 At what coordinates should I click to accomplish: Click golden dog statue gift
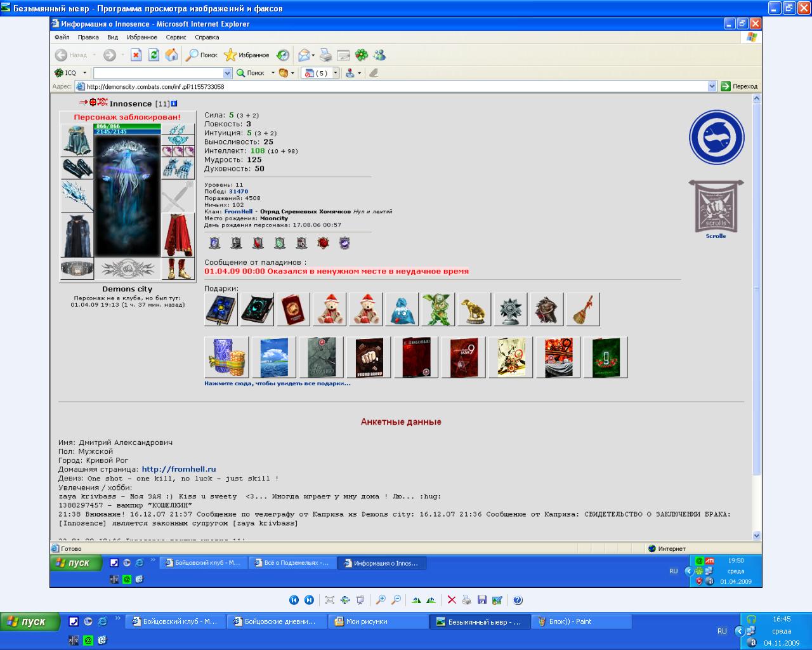(474, 309)
